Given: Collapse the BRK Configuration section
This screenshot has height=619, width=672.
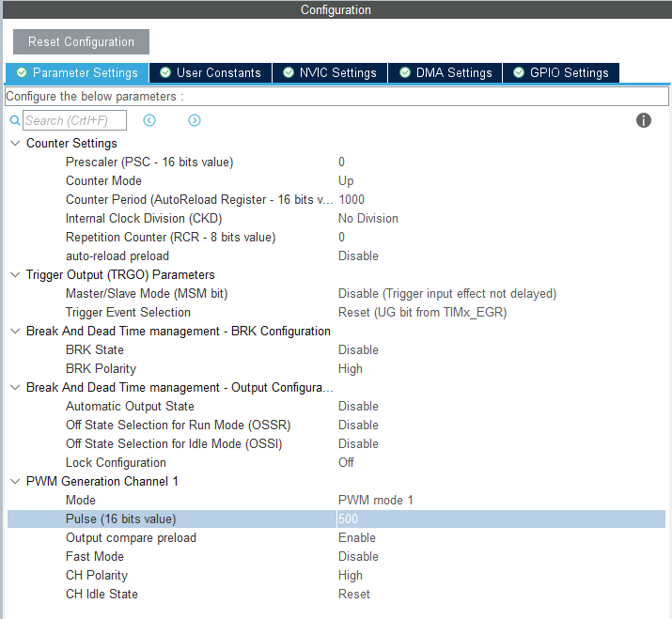Looking at the screenshot, I should (x=15, y=332).
